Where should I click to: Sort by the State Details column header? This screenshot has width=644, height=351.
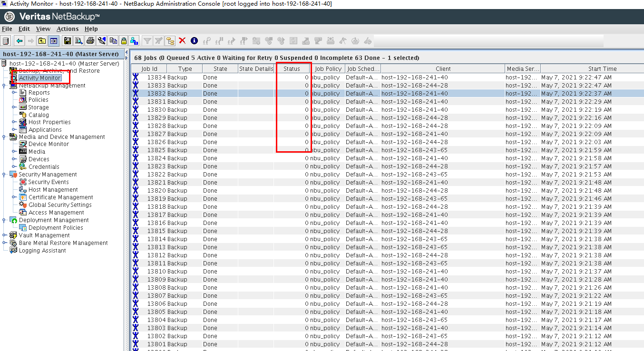tap(256, 69)
